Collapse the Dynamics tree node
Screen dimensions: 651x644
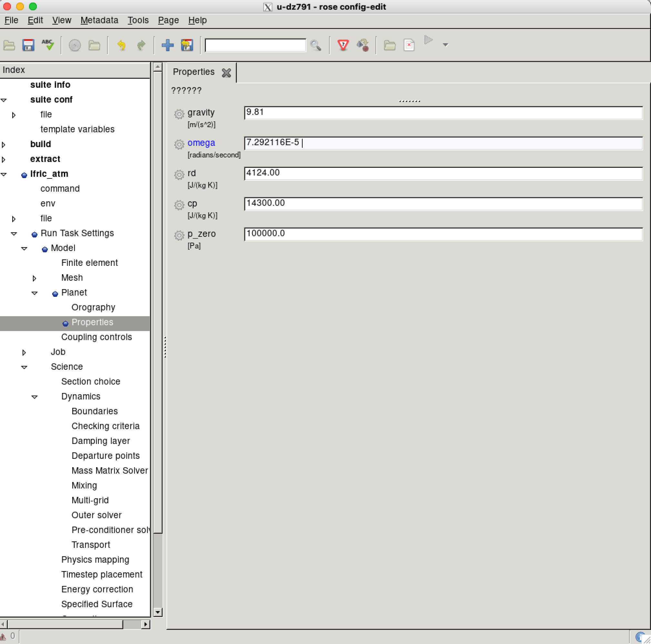35,397
